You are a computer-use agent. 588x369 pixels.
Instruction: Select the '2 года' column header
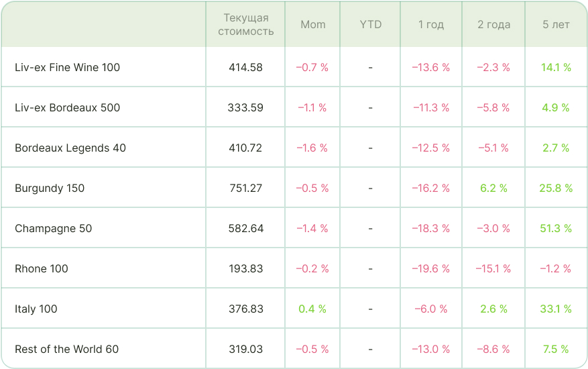pyautogui.click(x=493, y=24)
